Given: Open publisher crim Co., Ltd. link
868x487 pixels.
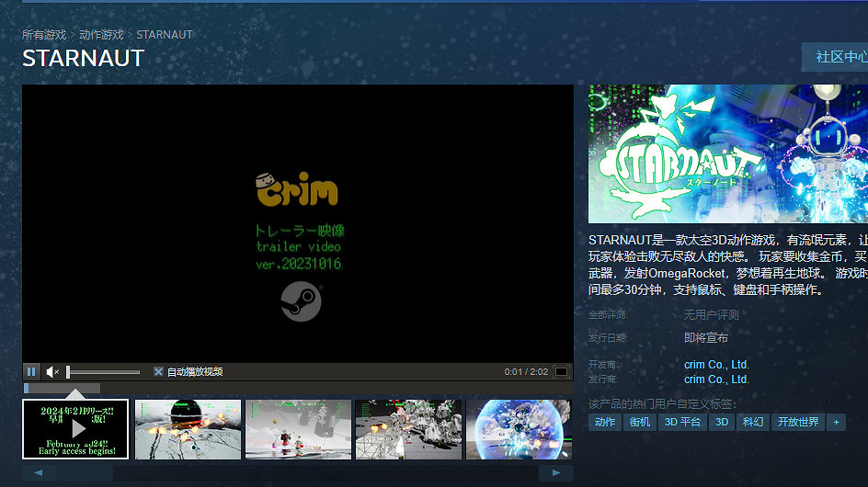Looking at the screenshot, I should [x=716, y=379].
